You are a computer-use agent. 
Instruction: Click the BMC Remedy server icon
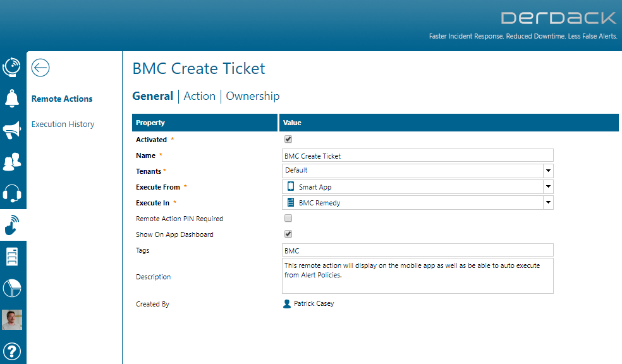click(291, 202)
